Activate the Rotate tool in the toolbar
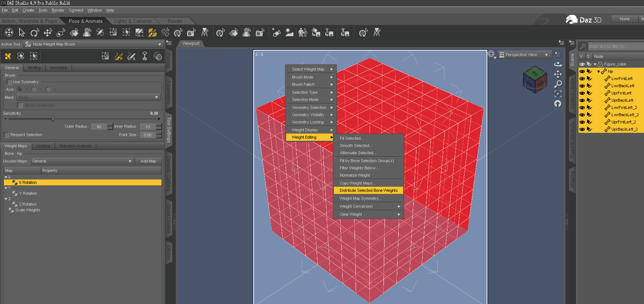The width and height of the screenshot is (644, 304). click(x=35, y=33)
